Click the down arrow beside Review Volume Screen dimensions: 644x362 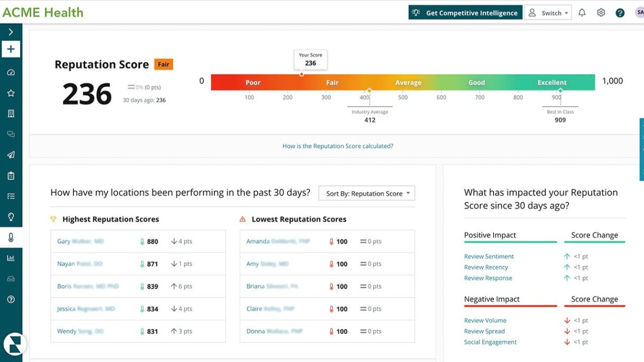click(567, 320)
